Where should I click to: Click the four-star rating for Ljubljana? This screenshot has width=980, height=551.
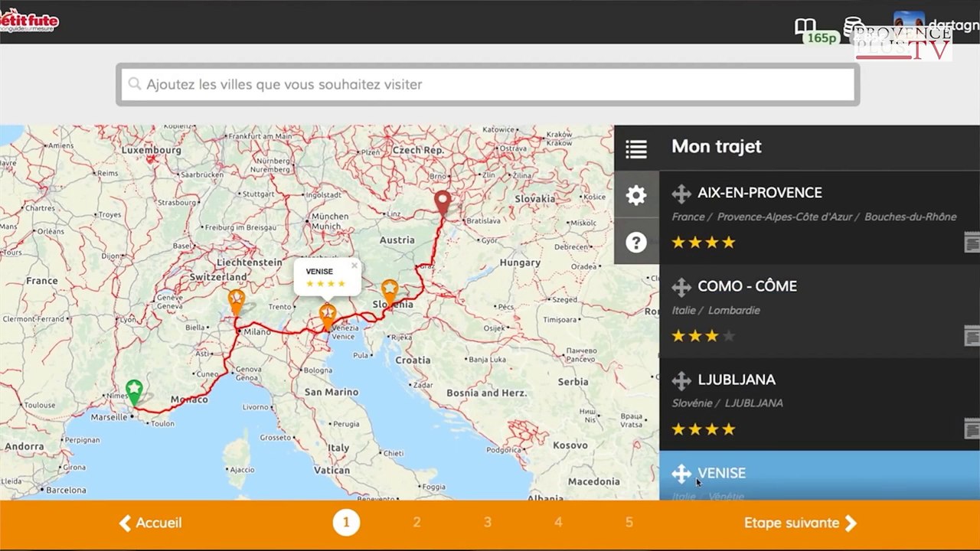click(x=704, y=429)
